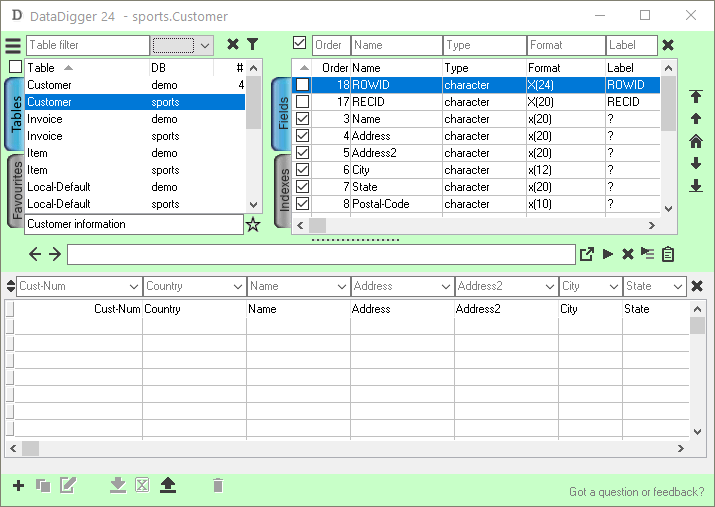Image resolution: width=715 pixels, height=507 pixels.
Task: Move the field to top with the top arrow
Action: pos(696,97)
